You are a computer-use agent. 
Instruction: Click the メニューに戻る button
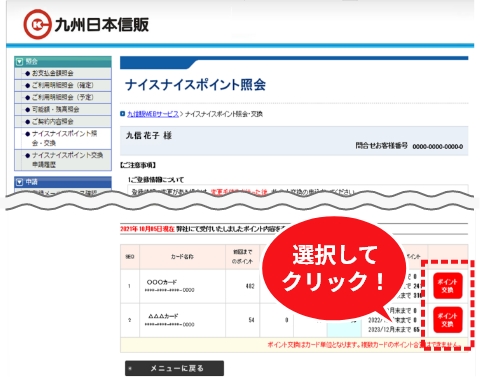tap(174, 368)
